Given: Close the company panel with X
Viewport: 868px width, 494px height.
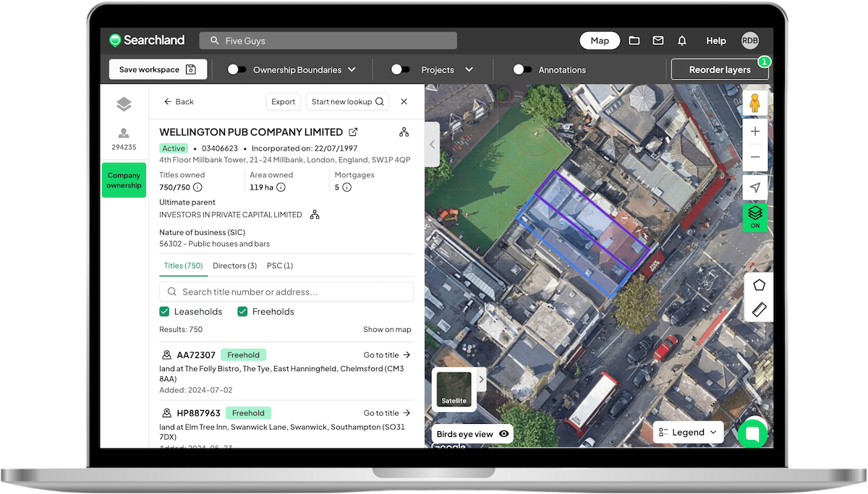Looking at the screenshot, I should coord(404,102).
